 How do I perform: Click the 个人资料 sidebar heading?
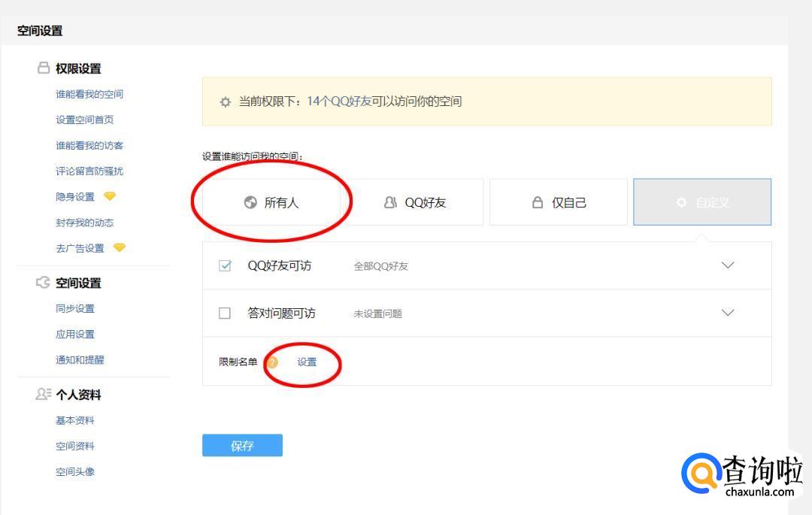[78, 395]
